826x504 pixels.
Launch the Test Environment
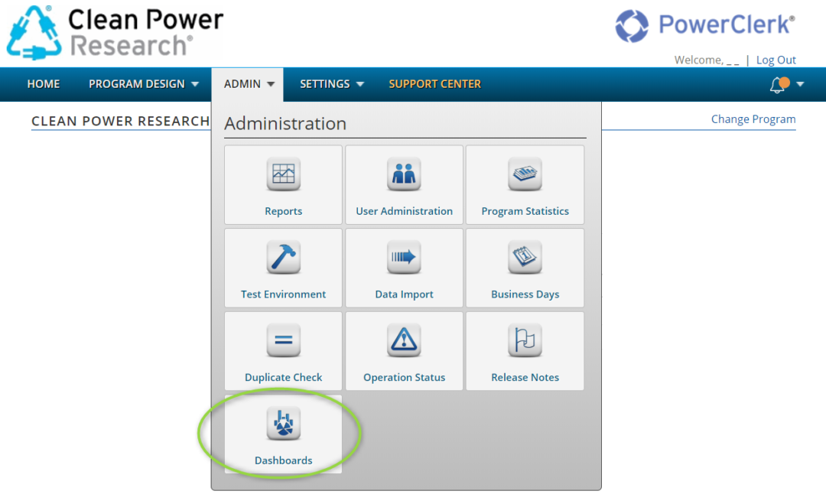click(x=283, y=268)
